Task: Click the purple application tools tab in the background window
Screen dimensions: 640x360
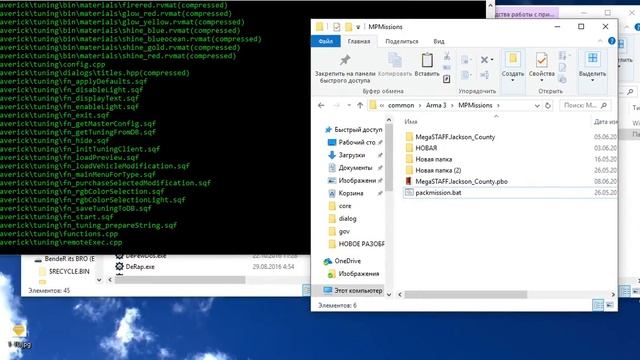Action: pos(526,13)
